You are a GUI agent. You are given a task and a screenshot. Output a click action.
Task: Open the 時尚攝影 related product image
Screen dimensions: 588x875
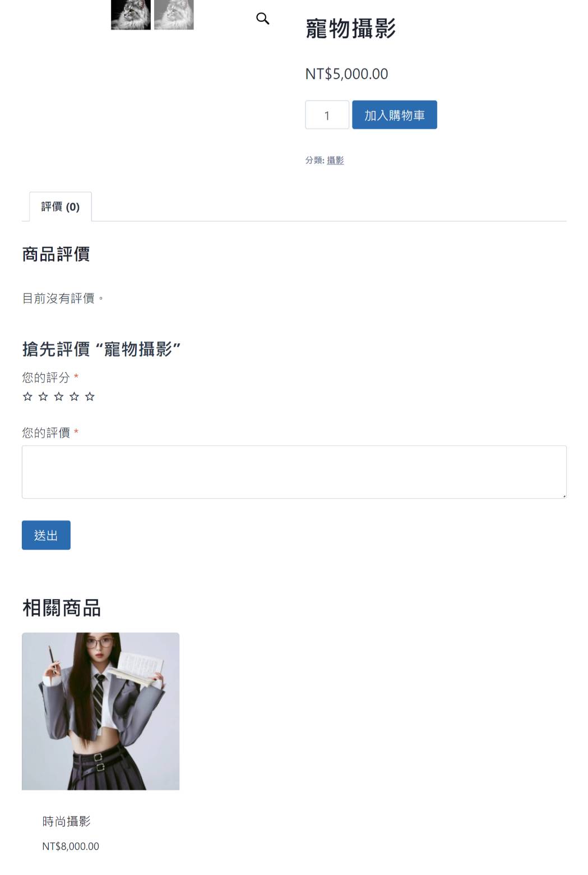101,711
